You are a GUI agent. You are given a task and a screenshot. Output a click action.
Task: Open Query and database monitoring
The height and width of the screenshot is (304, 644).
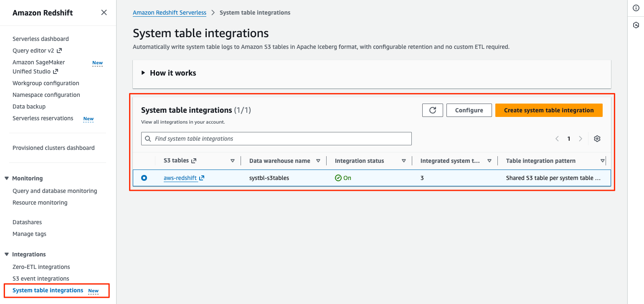coord(55,191)
